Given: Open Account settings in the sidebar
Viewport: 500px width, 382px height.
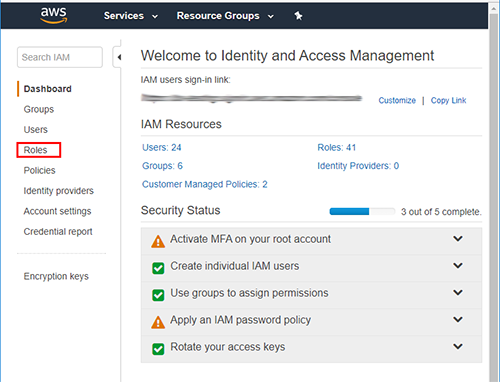Looking at the screenshot, I should [57, 211].
